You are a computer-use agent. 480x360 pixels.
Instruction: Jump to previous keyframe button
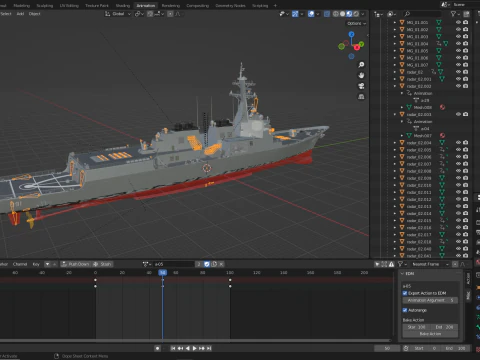click(180, 348)
